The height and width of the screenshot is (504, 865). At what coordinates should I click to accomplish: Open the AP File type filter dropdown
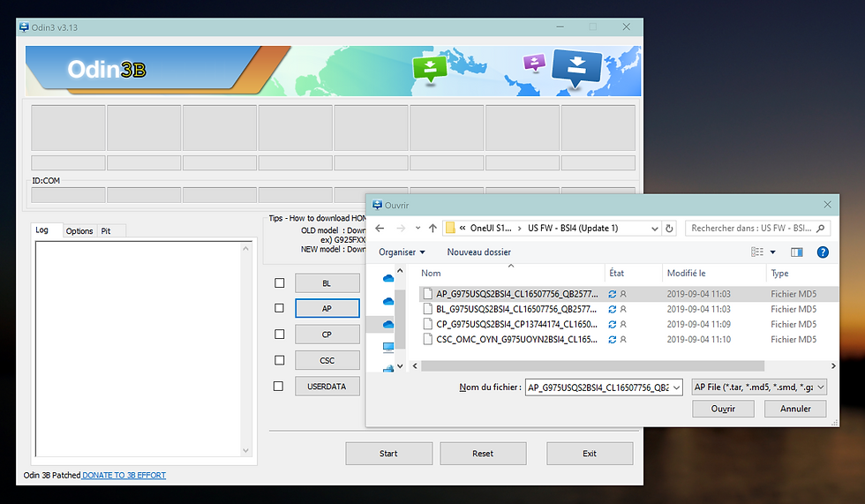(759, 387)
